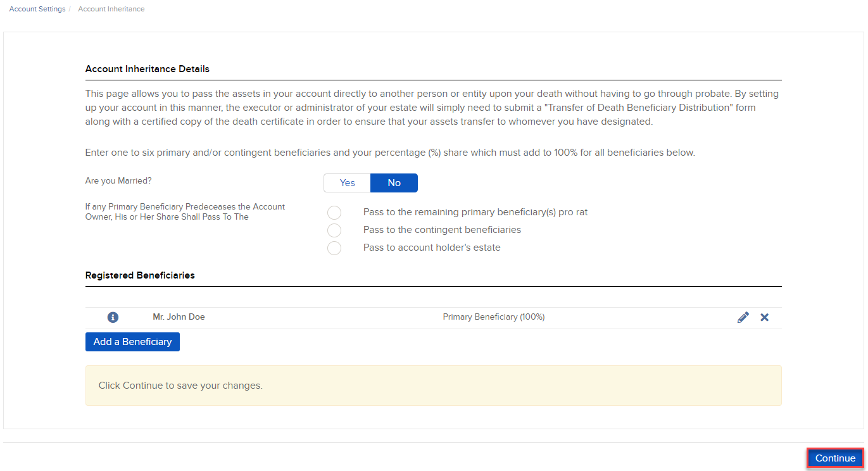This screenshot has height=471, width=868.
Task: Select No for Are you Married
Action: click(x=394, y=183)
